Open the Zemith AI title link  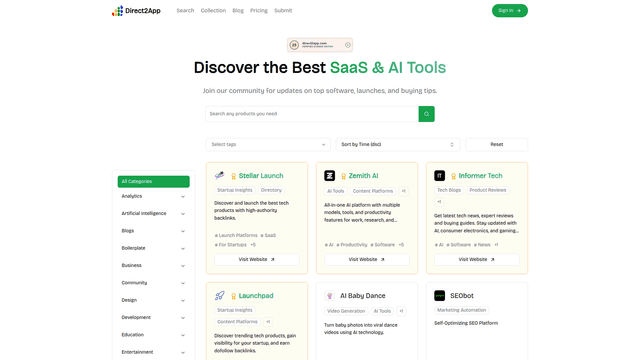[x=363, y=176]
